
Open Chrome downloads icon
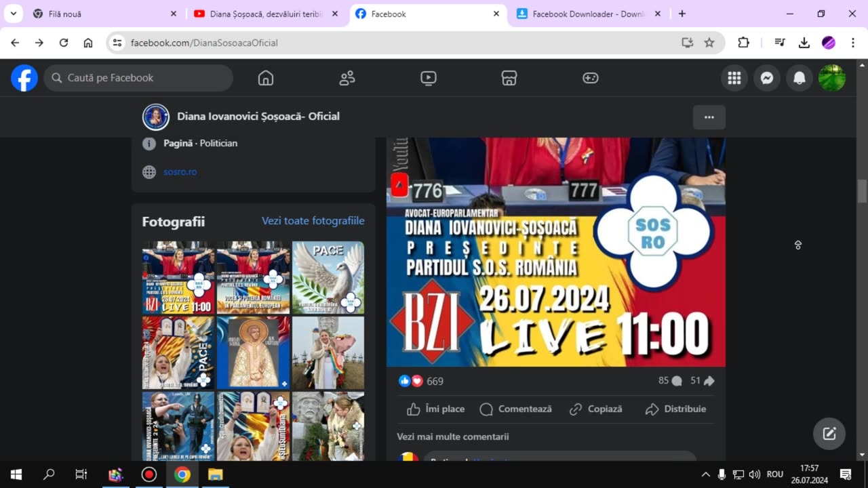pos(804,43)
